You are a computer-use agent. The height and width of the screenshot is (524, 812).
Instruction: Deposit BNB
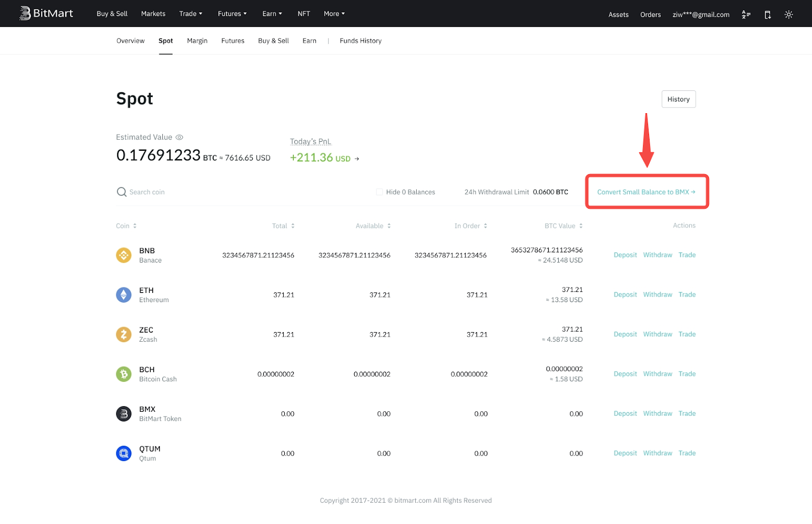click(x=625, y=255)
